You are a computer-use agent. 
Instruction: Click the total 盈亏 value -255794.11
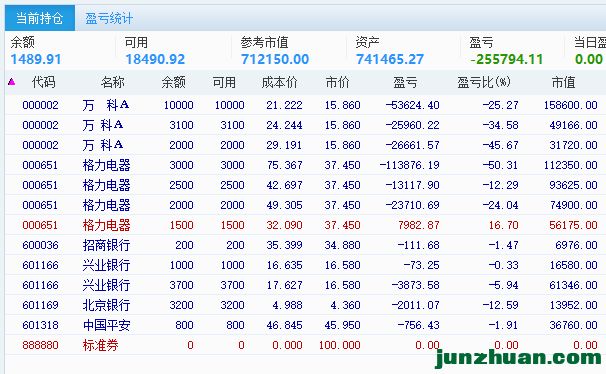507,59
